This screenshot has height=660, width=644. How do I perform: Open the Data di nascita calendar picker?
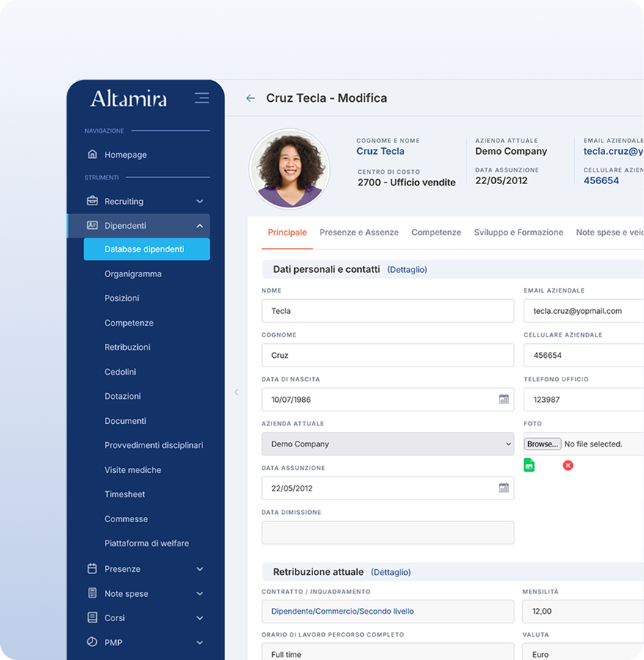click(502, 399)
